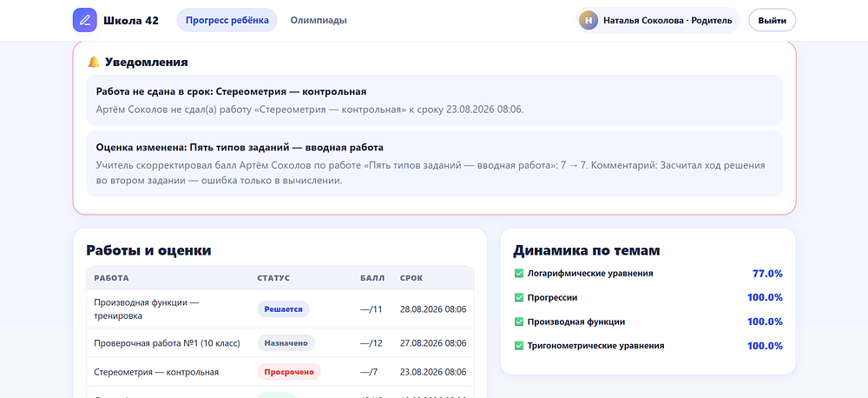Open the Наталья Соколова · Родитель profile chip
This screenshot has width=868, height=398.
tap(658, 21)
